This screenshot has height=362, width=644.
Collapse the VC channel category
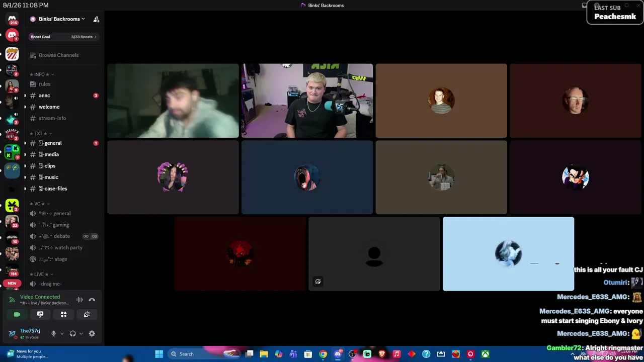coord(40,204)
